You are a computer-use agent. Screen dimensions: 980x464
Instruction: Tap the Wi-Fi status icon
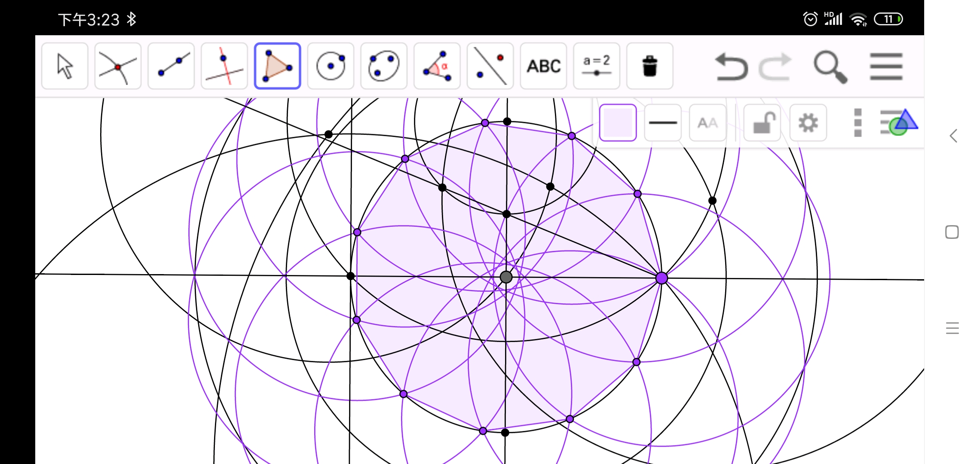coord(858,20)
